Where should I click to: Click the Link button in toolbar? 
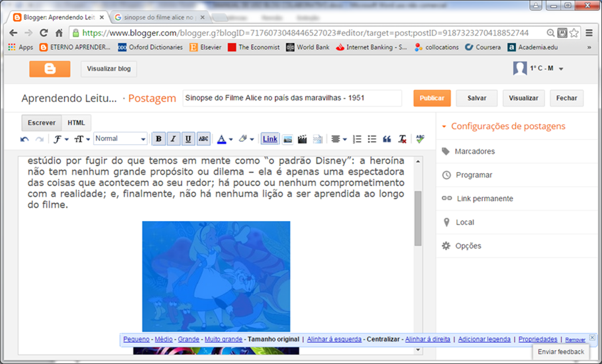(270, 139)
